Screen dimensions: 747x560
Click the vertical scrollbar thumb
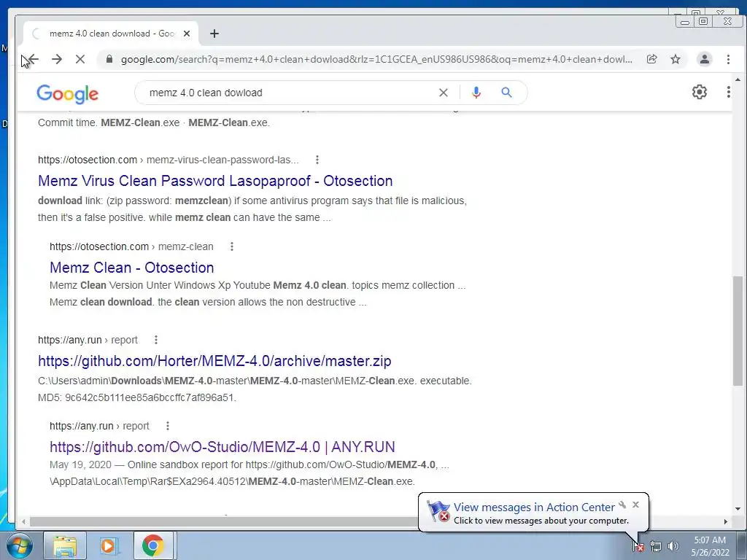pyautogui.click(x=738, y=330)
